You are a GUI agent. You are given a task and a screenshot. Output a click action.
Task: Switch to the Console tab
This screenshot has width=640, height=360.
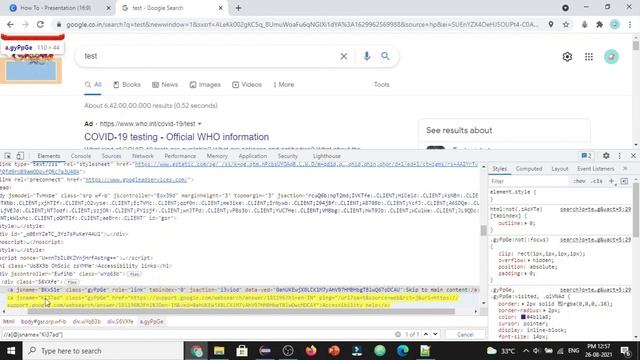coord(81,156)
